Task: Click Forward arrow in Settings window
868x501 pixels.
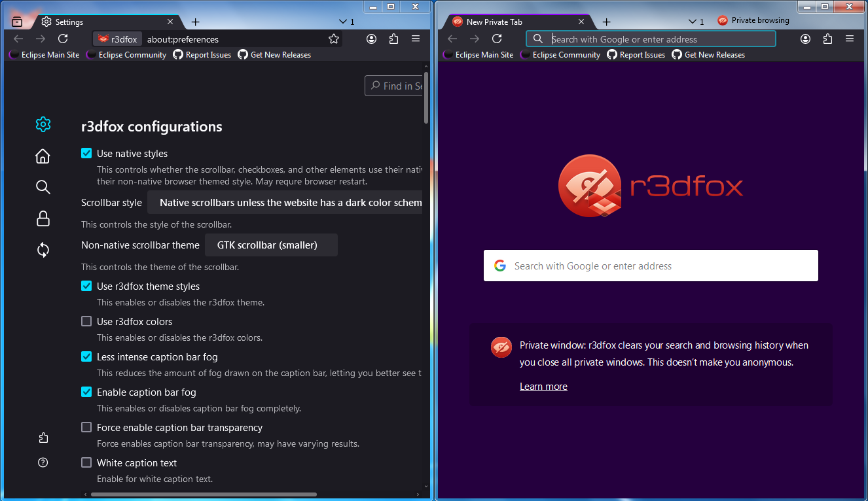Action: pos(41,39)
